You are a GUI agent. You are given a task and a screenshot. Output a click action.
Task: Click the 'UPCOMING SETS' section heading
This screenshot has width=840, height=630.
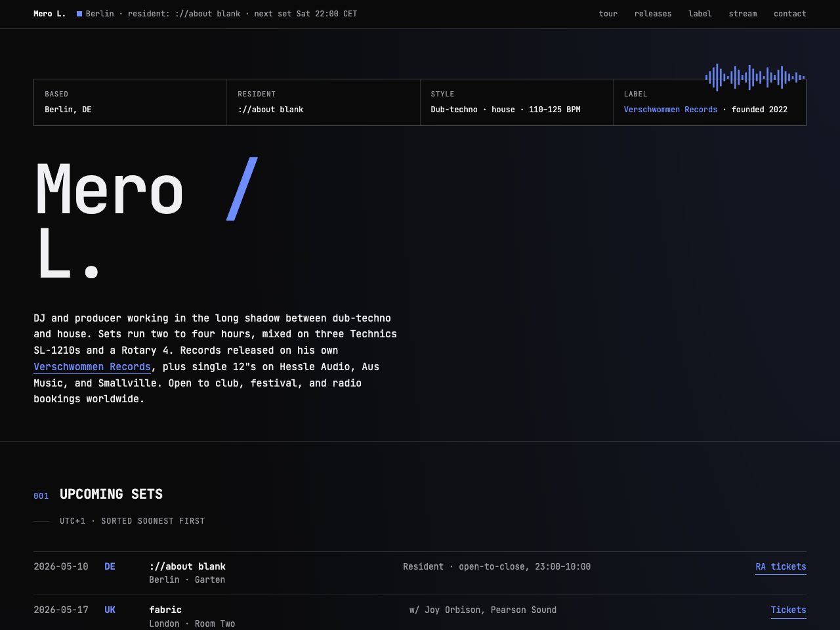click(112, 494)
